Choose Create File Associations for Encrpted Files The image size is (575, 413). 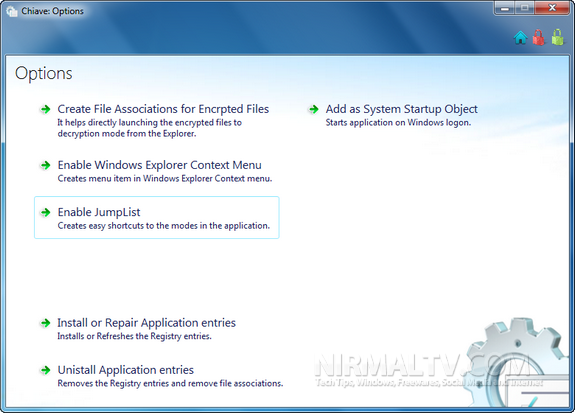click(163, 109)
